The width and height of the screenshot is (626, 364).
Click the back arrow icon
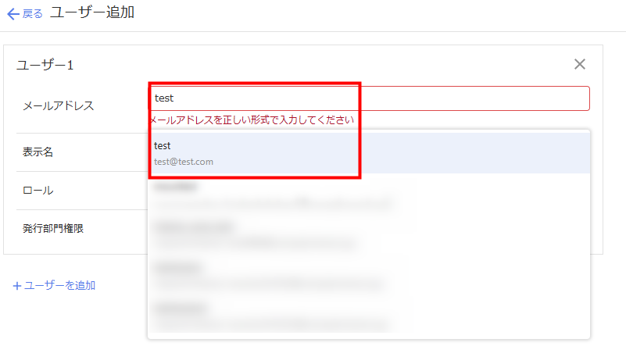click(x=13, y=14)
